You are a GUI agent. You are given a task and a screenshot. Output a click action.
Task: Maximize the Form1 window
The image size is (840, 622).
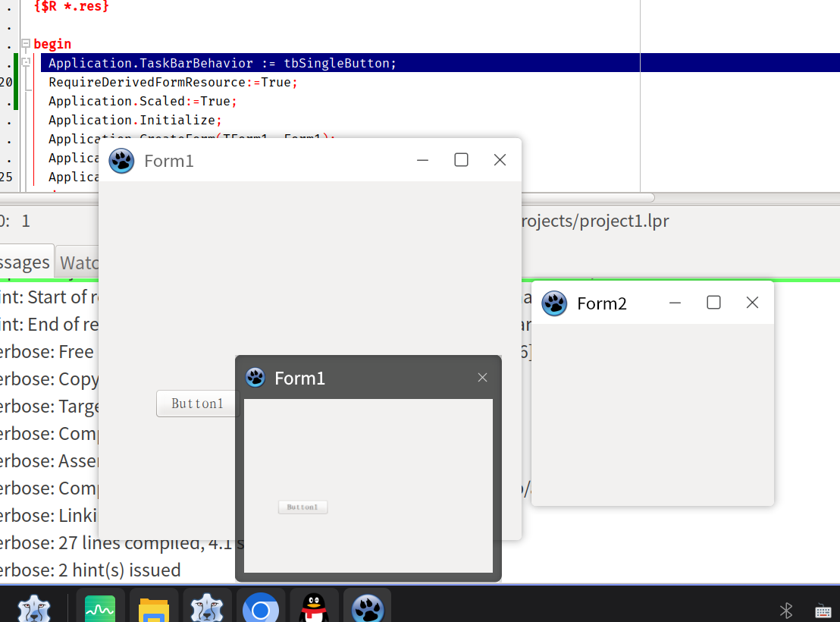(461, 160)
